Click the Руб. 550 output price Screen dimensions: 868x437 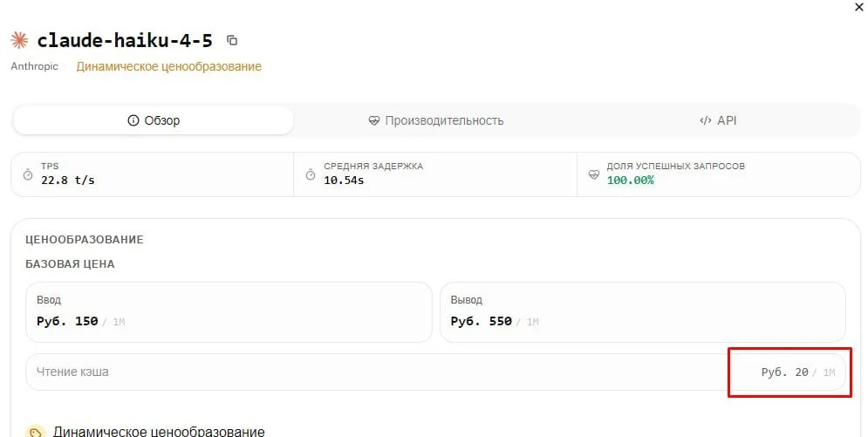(x=481, y=321)
